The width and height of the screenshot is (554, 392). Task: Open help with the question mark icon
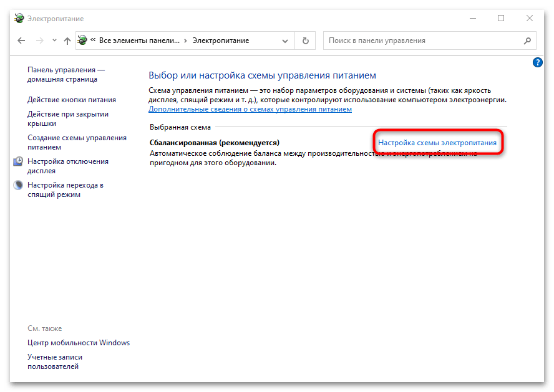(x=537, y=62)
